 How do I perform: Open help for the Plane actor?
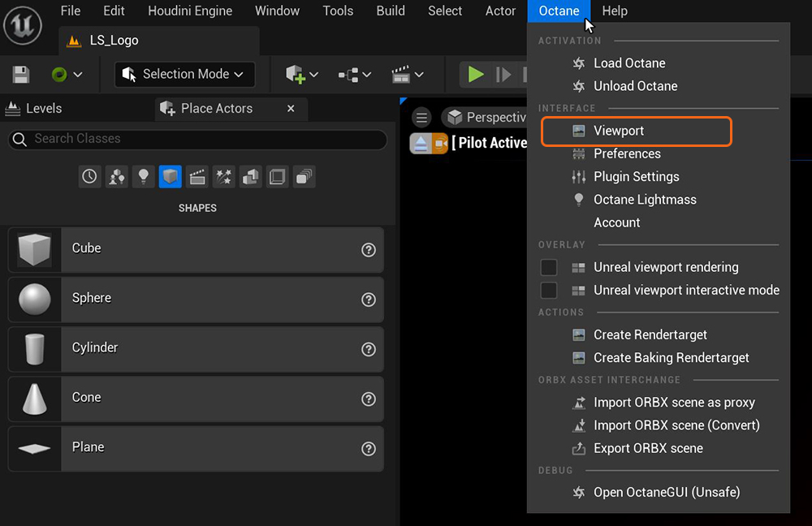[x=368, y=449]
